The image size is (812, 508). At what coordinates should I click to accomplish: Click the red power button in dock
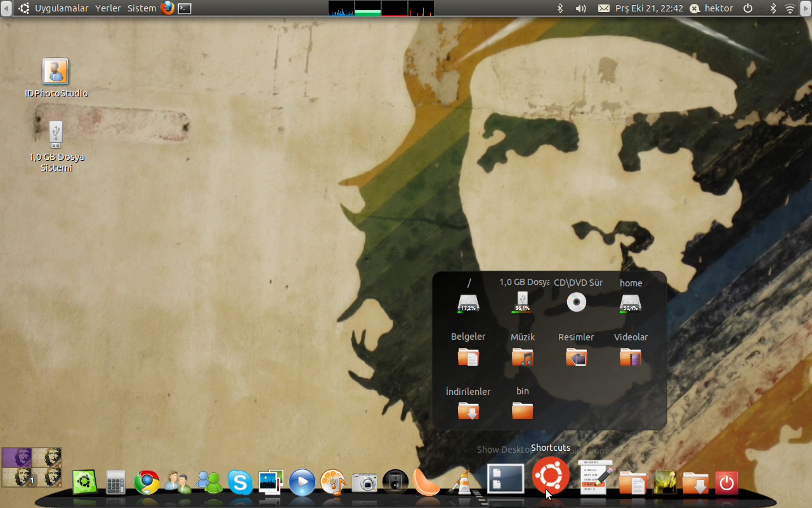click(726, 483)
